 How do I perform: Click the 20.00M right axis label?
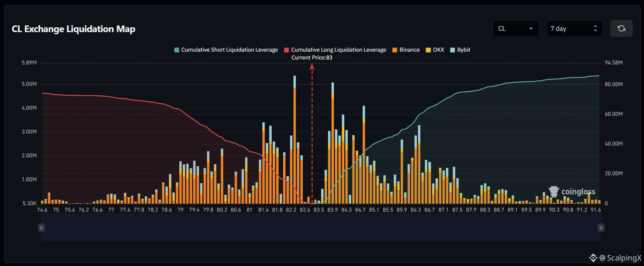[x=614, y=173]
